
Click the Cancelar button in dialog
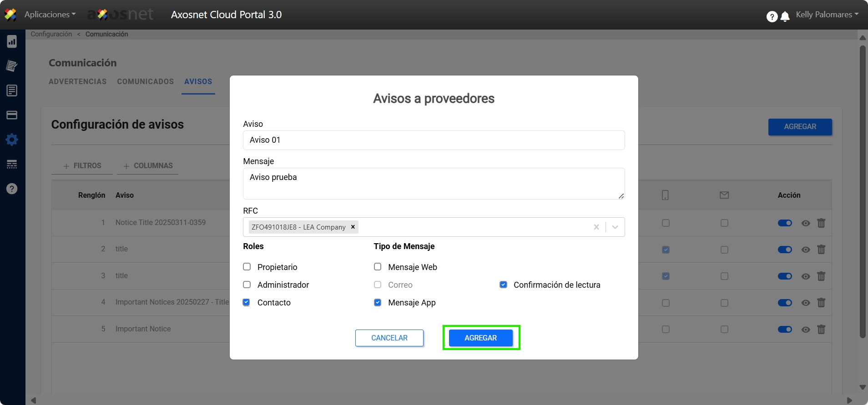(389, 338)
